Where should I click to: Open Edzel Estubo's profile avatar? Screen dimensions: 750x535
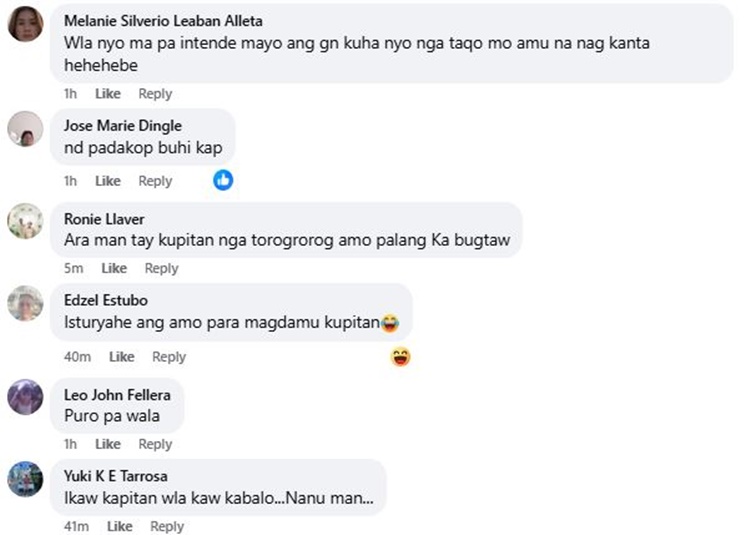point(25,304)
